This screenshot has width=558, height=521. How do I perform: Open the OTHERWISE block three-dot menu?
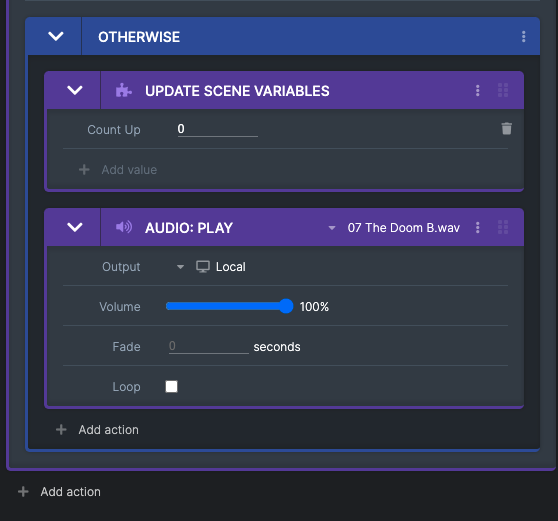point(523,36)
